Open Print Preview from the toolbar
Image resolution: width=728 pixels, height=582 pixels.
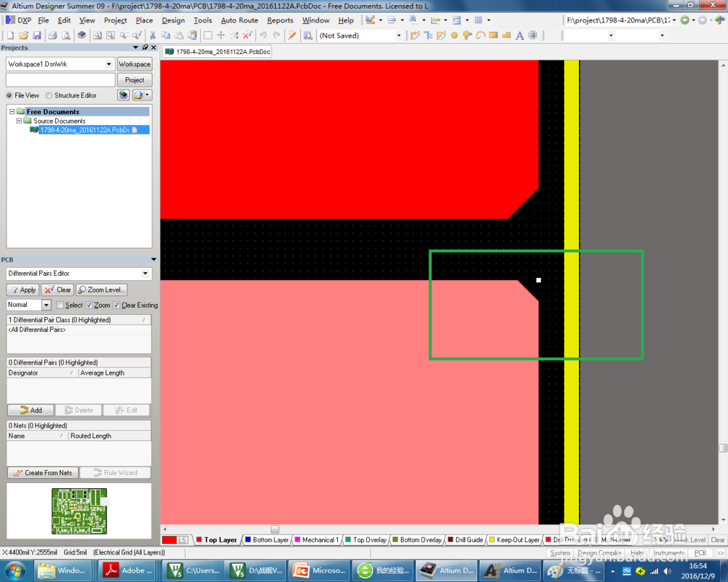[66, 35]
